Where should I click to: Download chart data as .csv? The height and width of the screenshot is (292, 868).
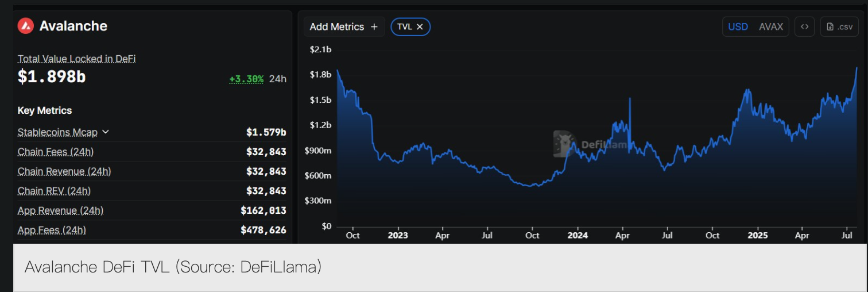[x=839, y=27]
